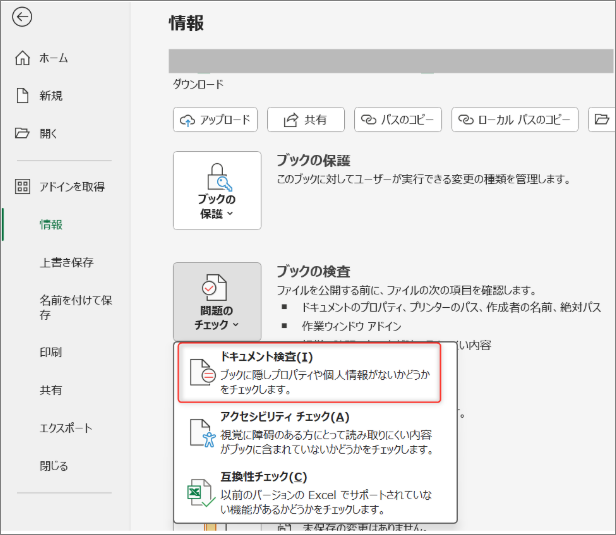Image resolution: width=616 pixels, height=535 pixels.
Task: Collapse the 問題のチェック dropdown button
Action: pyautogui.click(x=217, y=301)
